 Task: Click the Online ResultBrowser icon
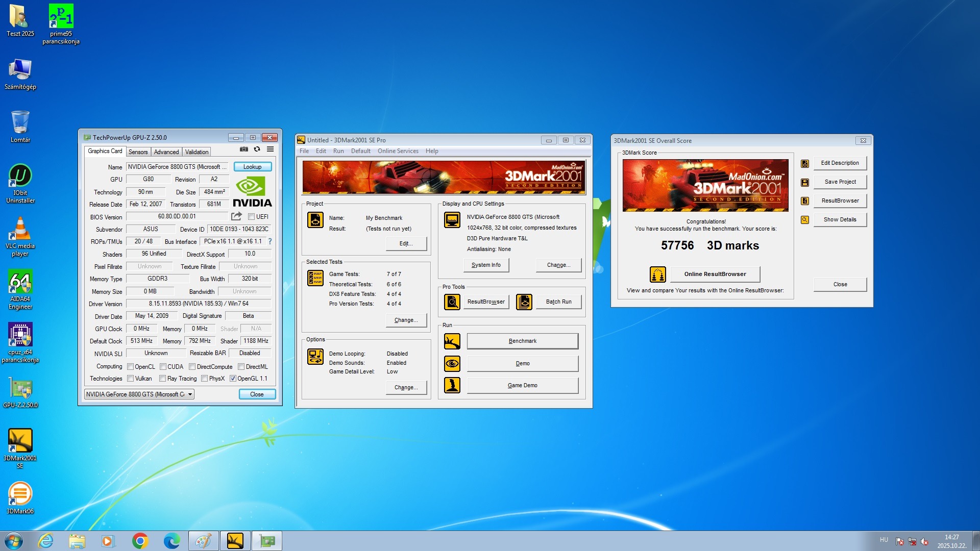point(657,274)
